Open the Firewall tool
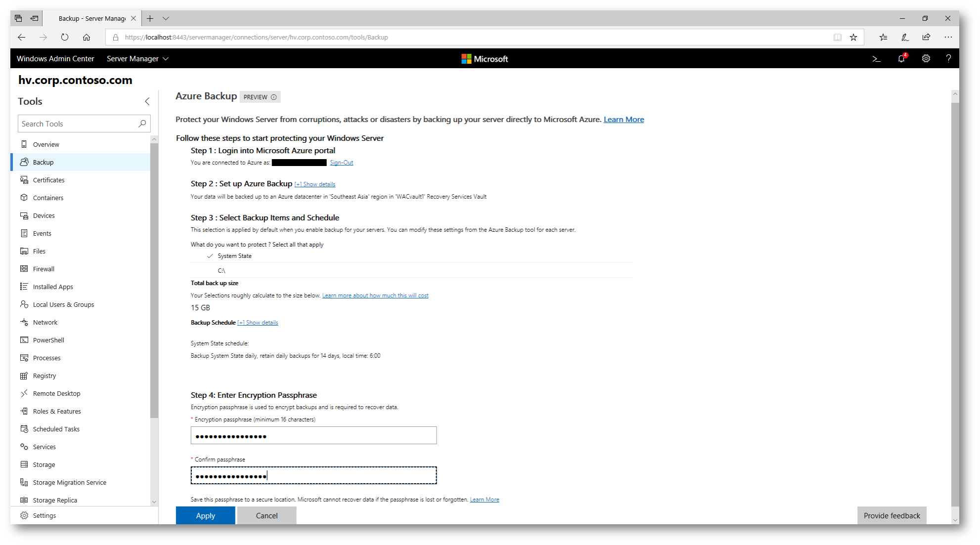This screenshot has height=545, width=980. tap(44, 269)
